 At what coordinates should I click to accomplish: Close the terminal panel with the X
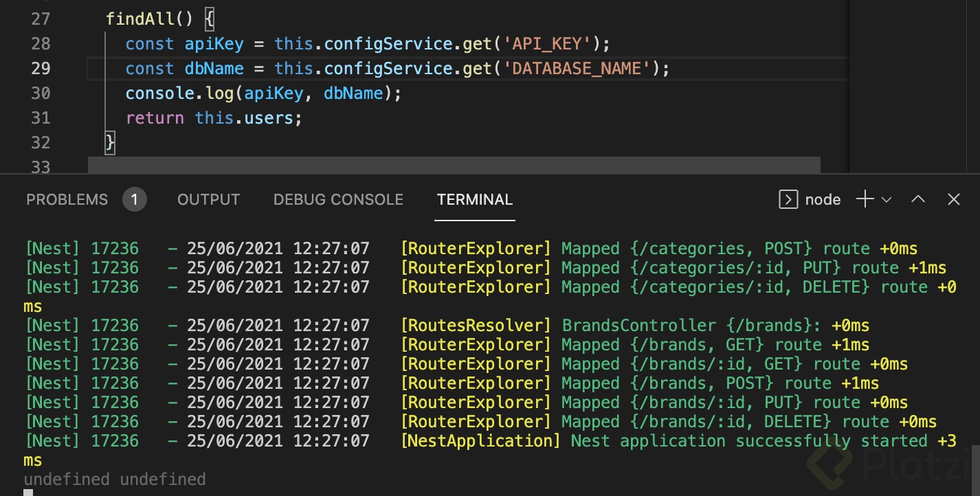(x=953, y=199)
